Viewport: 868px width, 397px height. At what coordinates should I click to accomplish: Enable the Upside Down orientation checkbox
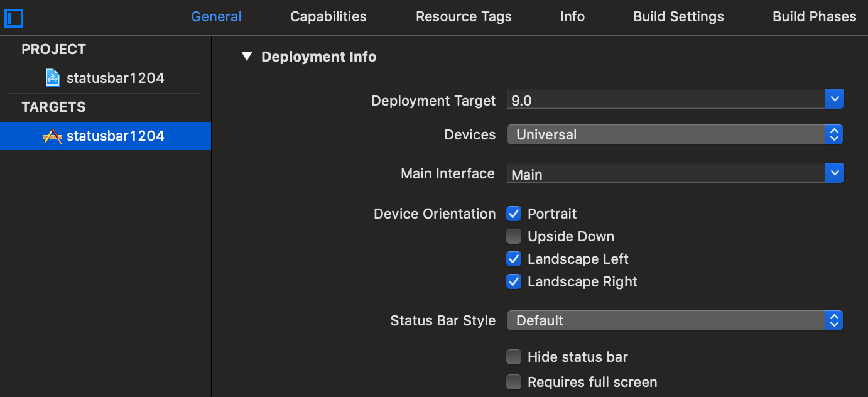[514, 236]
